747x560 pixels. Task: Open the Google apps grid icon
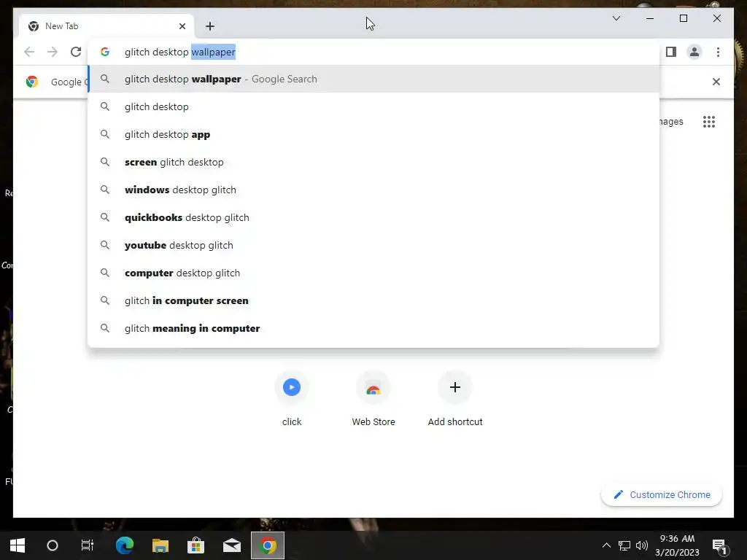709,122
